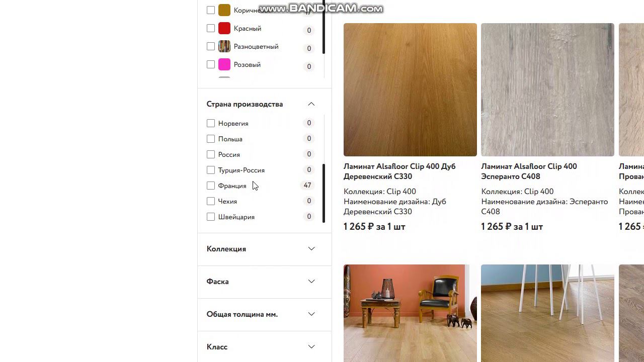Tick the Швейцария checkbox
Viewport: 644px width, 362px height.
211,217
